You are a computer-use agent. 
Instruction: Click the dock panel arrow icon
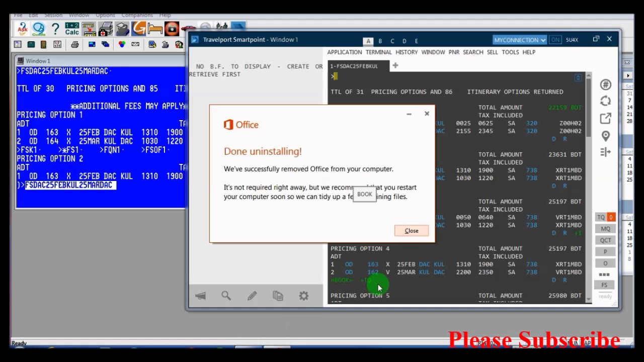point(605,152)
